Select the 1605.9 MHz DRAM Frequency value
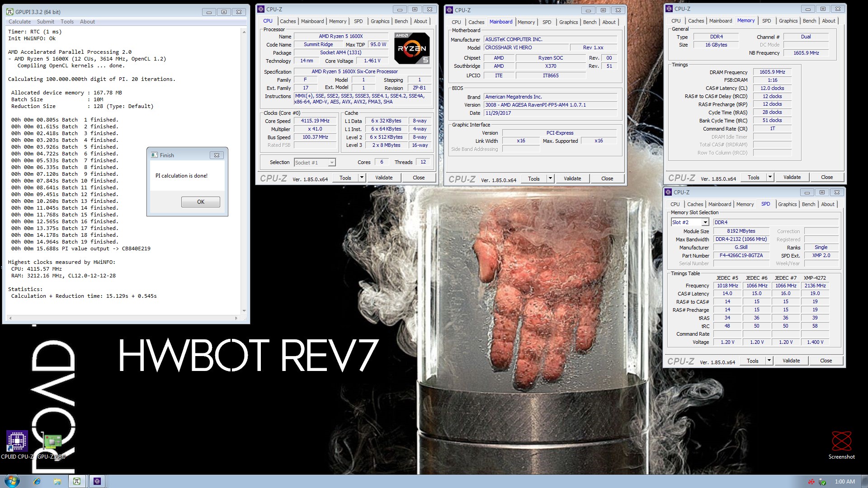Image resolution: width=868 pixels, height=488 pixels. 772,72
